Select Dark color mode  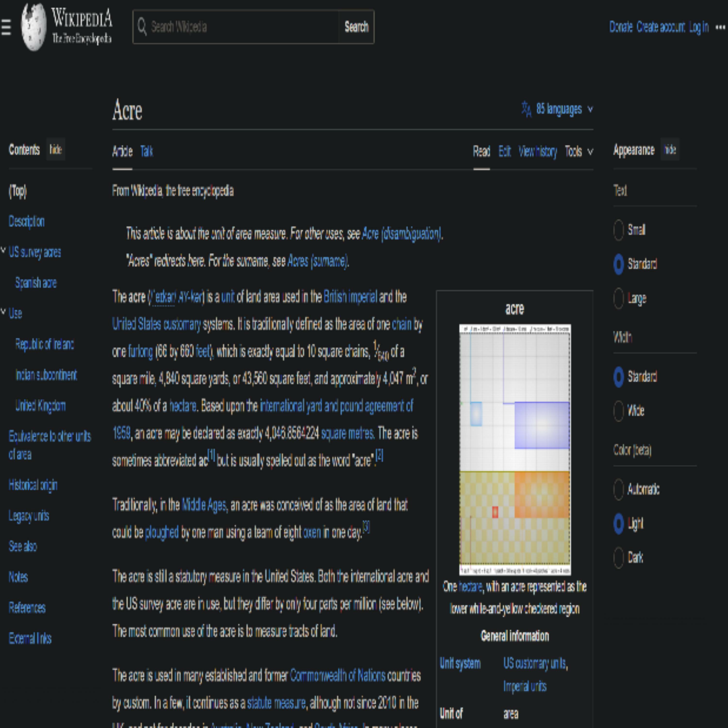(x=618, y=558)
